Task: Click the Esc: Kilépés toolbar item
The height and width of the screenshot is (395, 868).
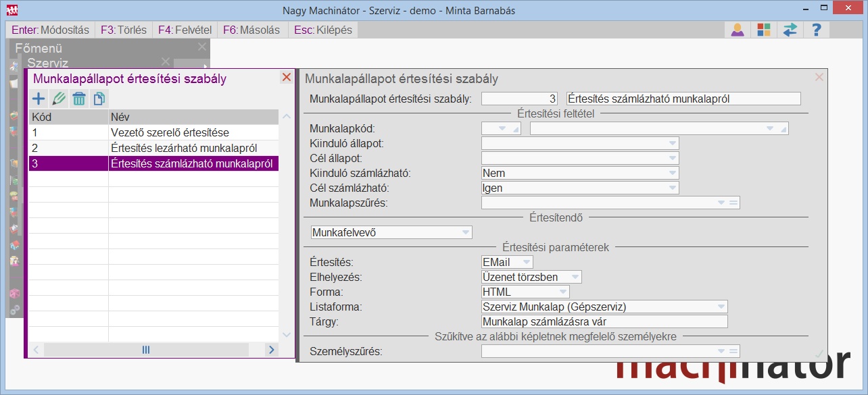Action: click(x=323, y=30)
